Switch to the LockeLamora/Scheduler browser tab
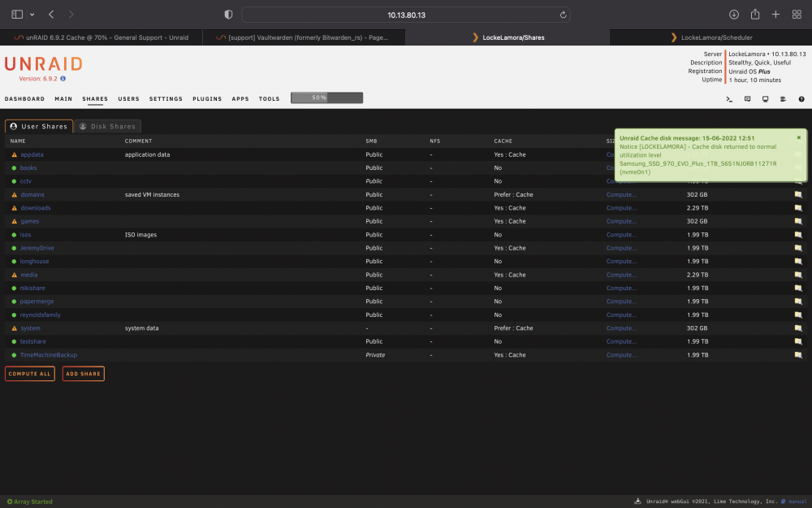 tap(711, 37)
